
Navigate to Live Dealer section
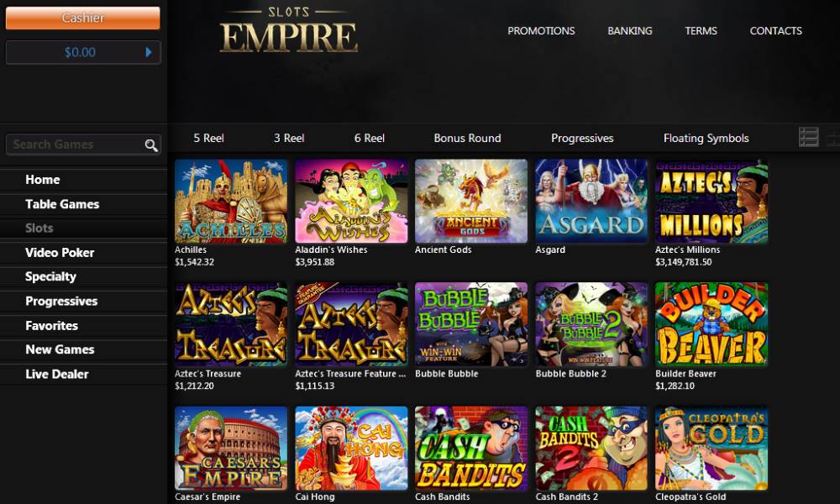coord(57,375)
